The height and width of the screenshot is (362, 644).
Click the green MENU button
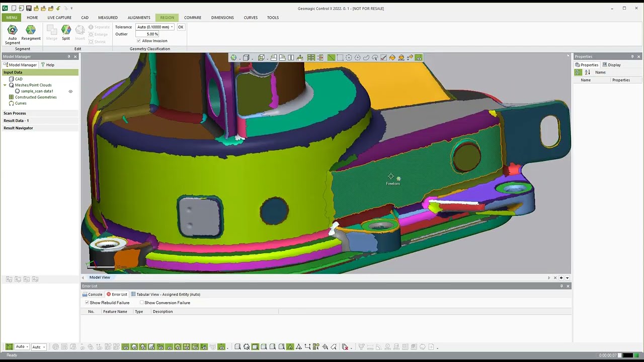[x=12, y=18]
